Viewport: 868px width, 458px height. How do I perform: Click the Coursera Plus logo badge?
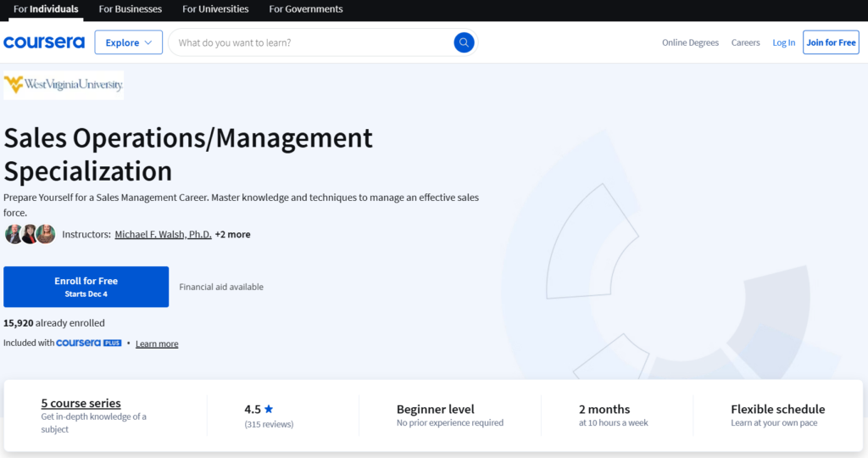(88, 343)
